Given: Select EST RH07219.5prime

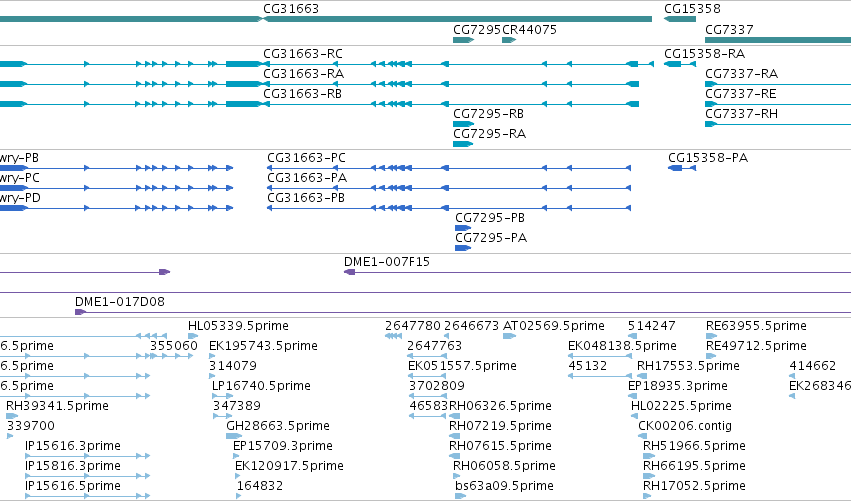Looking at the screenshot, I should tap(500, 427).
